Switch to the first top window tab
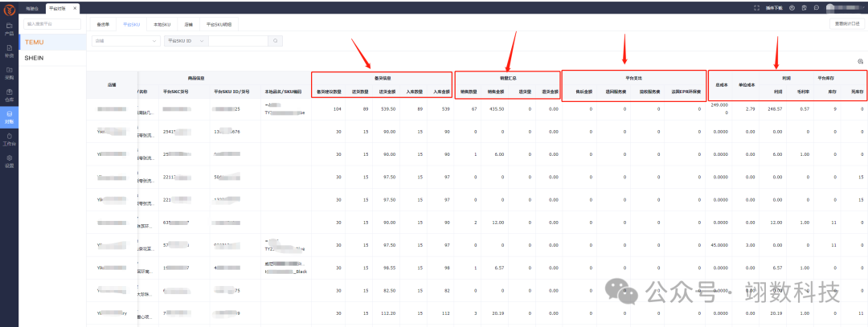Screen dimensions: 868x327 point(33,8)
